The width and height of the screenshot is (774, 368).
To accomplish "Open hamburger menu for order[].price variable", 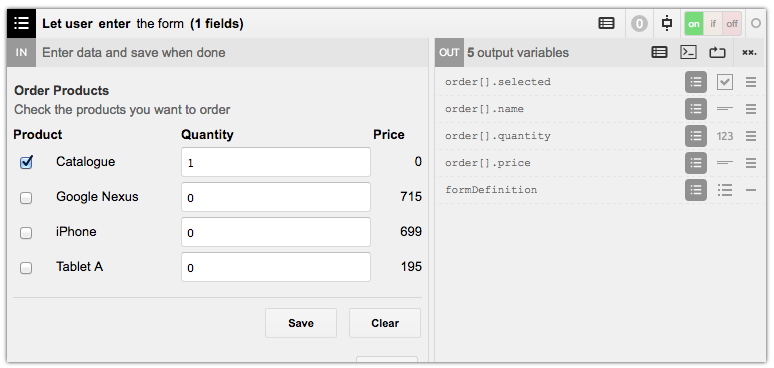I will pyautogui.click(x=751, y=163).
